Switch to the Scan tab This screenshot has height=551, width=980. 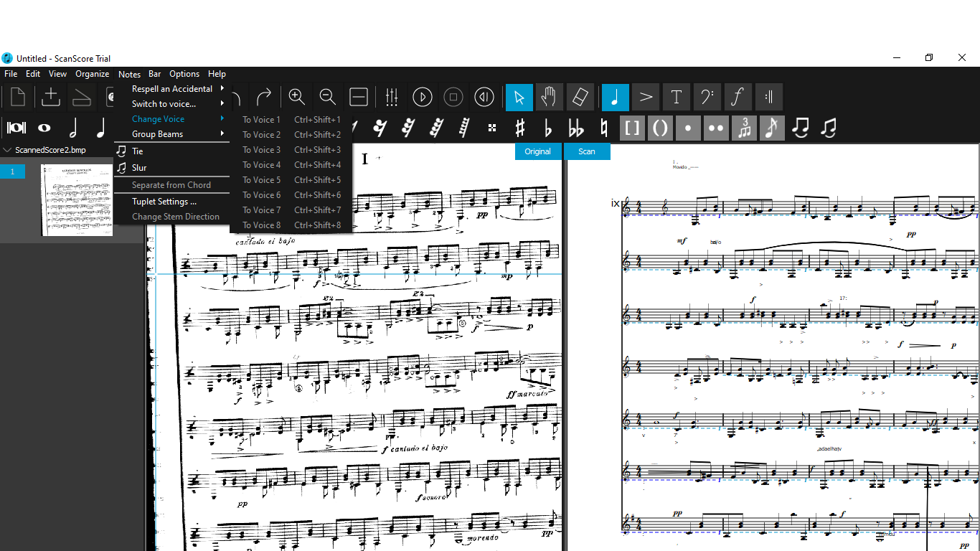[x=587, y=151]
